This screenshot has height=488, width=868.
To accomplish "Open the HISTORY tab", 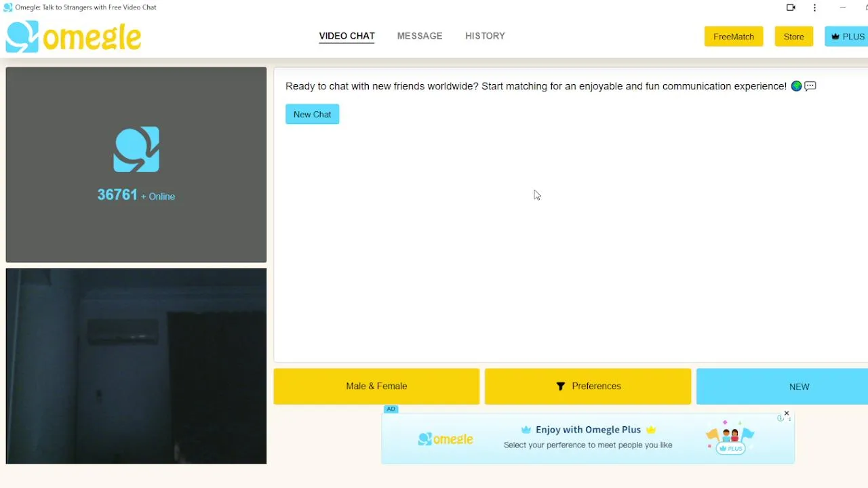I will click(x=485, y=36).
